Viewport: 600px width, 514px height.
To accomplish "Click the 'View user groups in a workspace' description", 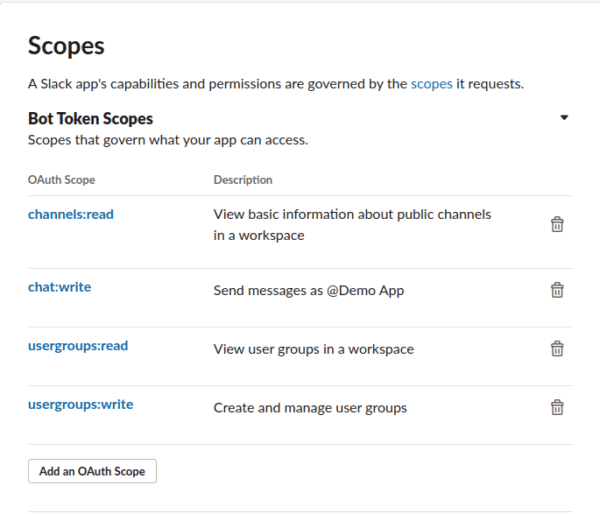I will (313, 350).
